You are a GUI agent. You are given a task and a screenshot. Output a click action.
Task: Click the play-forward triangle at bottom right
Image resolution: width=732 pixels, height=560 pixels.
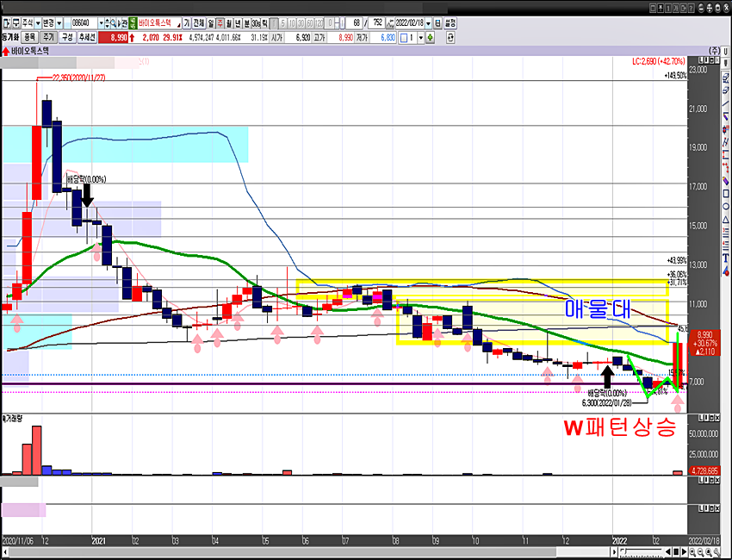tap(685, 552)
